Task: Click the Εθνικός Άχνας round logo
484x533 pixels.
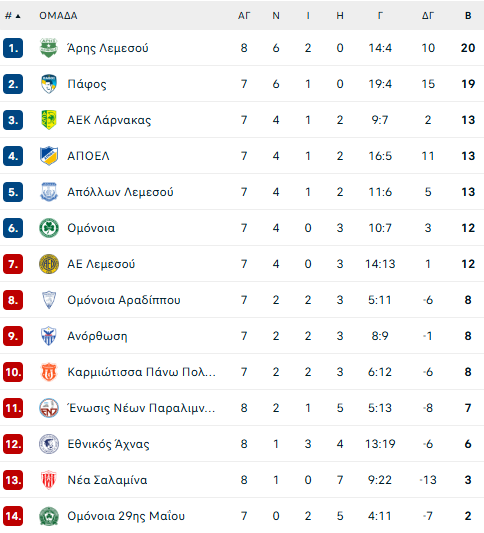Action: 49,444
